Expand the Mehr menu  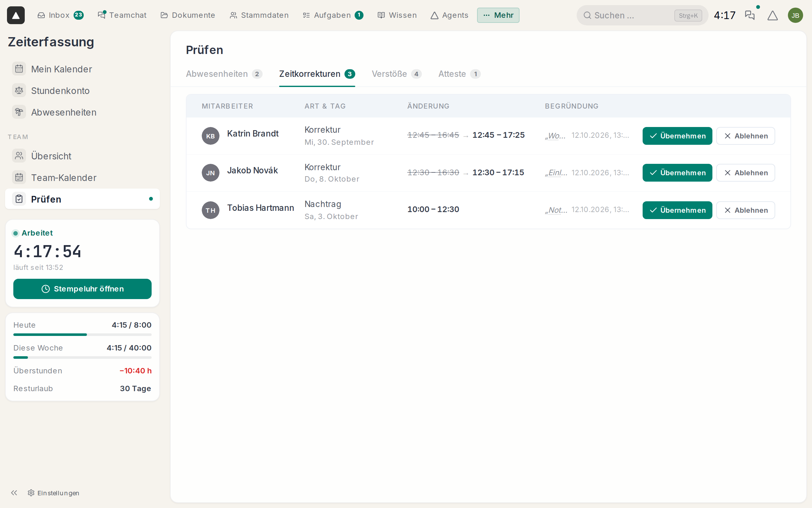tap(498, 15)
